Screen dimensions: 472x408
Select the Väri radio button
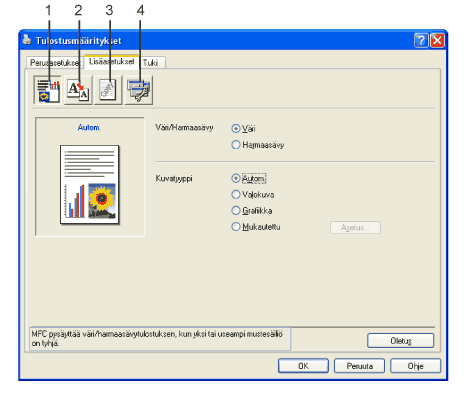236,128
